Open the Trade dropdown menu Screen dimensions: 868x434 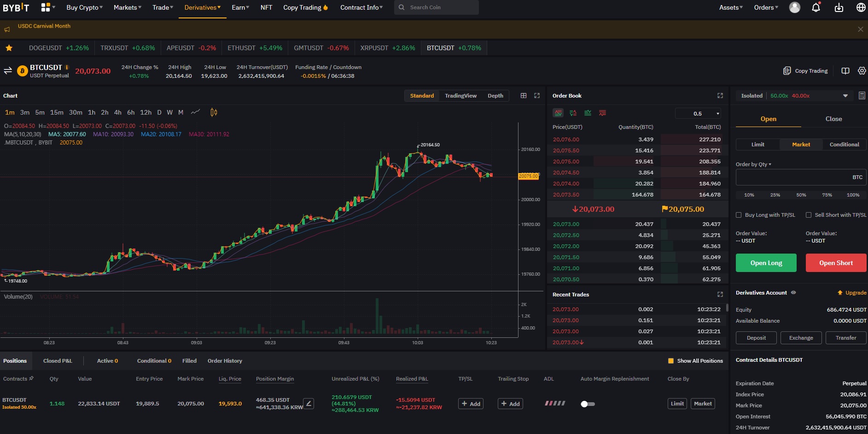tap(163, 7)
